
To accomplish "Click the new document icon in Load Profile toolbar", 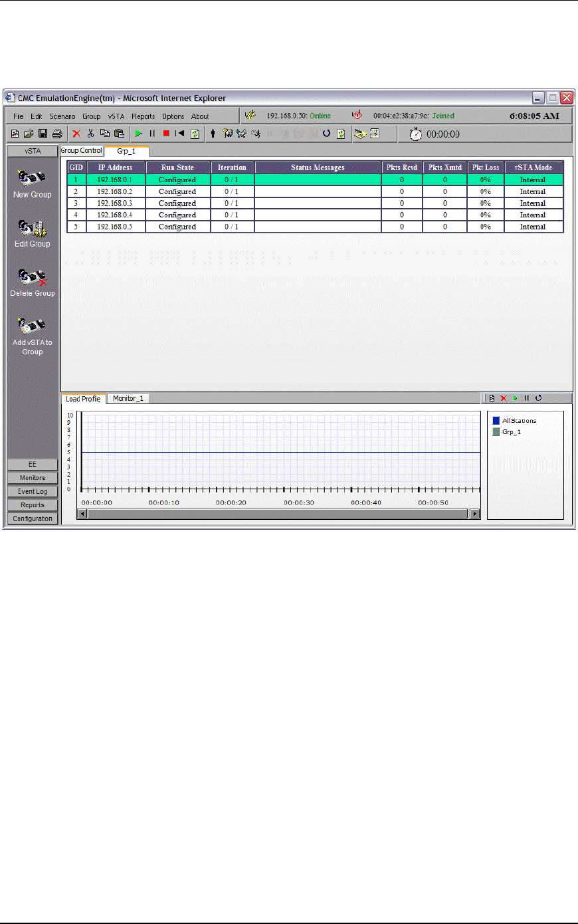I will [492, 398].
